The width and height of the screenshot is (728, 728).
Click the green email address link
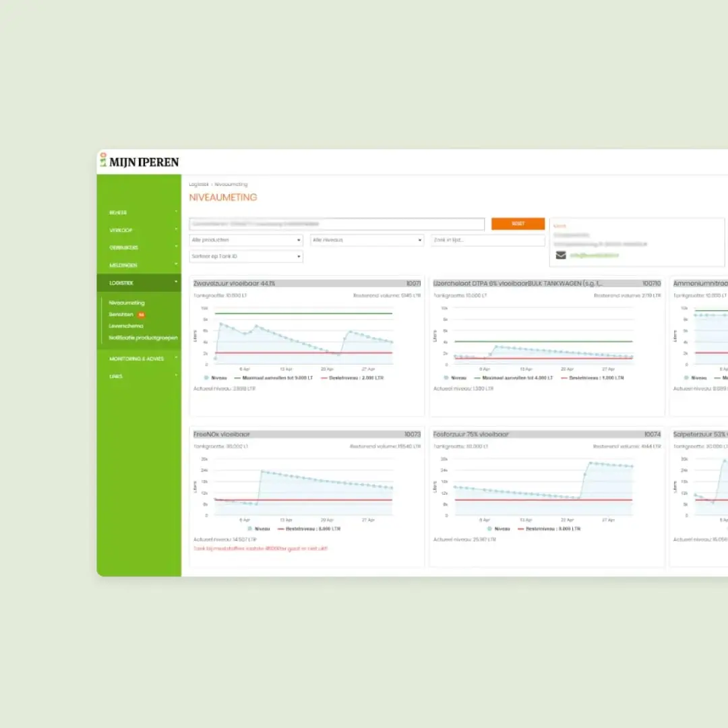(594, 255)
